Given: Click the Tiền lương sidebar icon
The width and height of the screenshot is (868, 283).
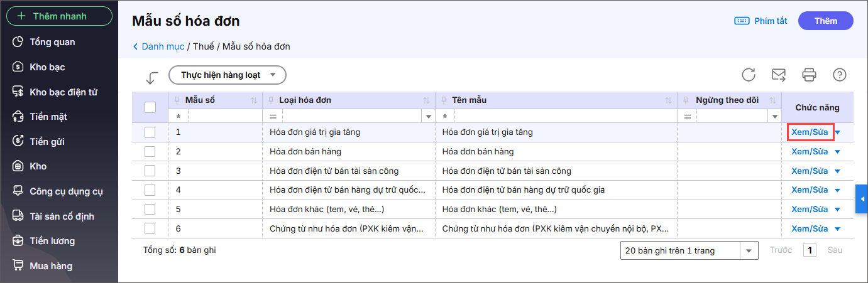Looking at the screenshot, I should point(18,241).
